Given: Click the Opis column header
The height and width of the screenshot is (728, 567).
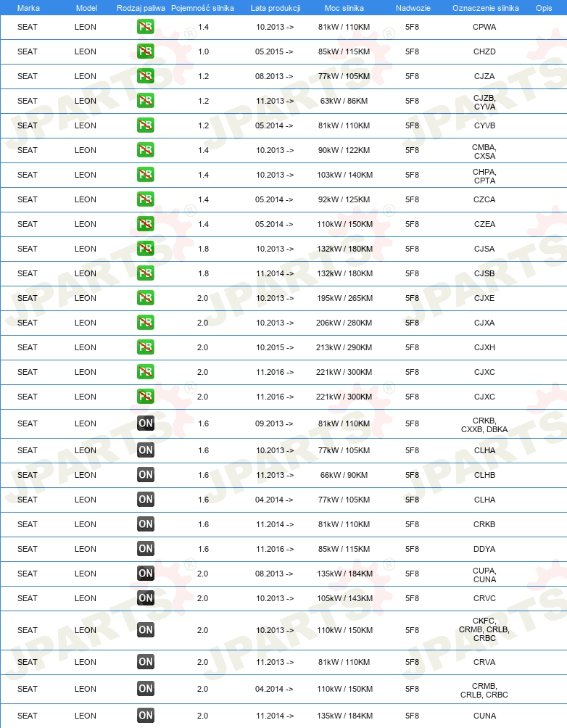Looking at the screenshot, I should (544, 8).
